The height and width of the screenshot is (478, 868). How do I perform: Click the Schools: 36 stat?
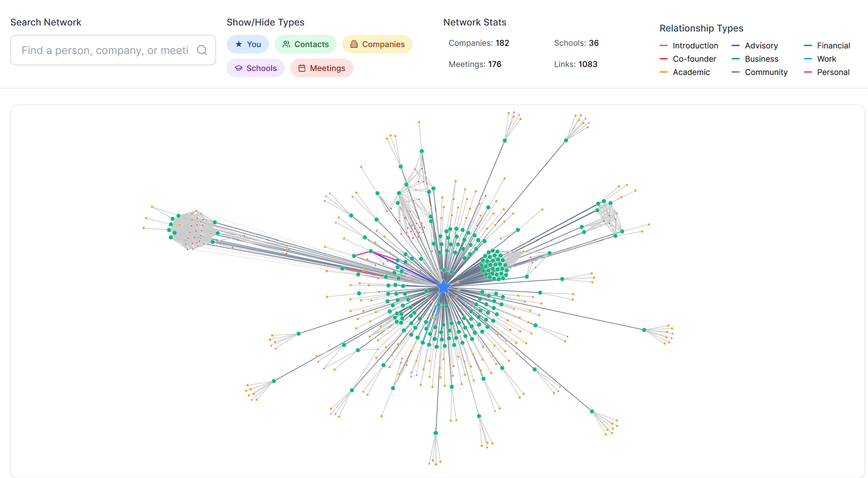576,43
